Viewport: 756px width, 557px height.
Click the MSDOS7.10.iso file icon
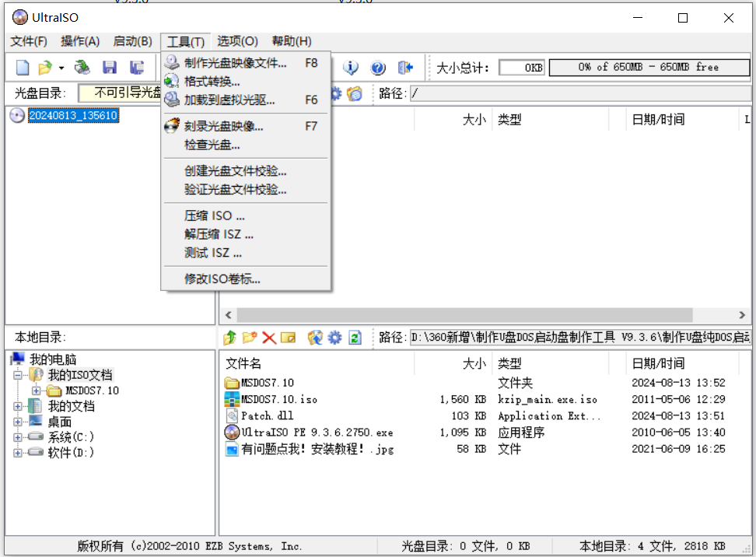(x=233, y=399)
